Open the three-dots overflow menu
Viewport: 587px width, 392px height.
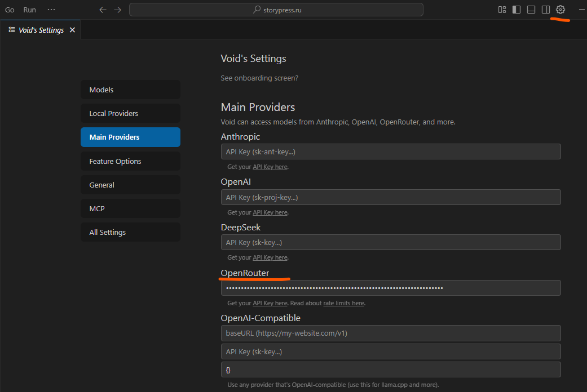(x=51, y=10)
